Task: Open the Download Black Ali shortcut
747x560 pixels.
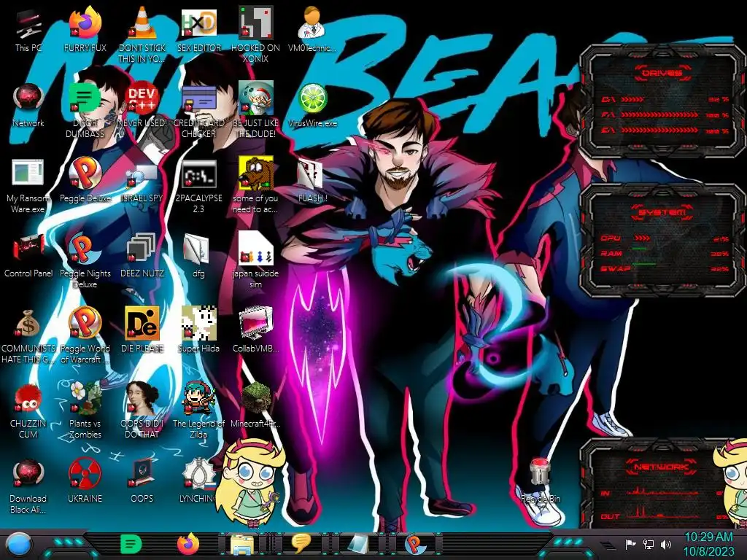Action: [x=28, y=486]
